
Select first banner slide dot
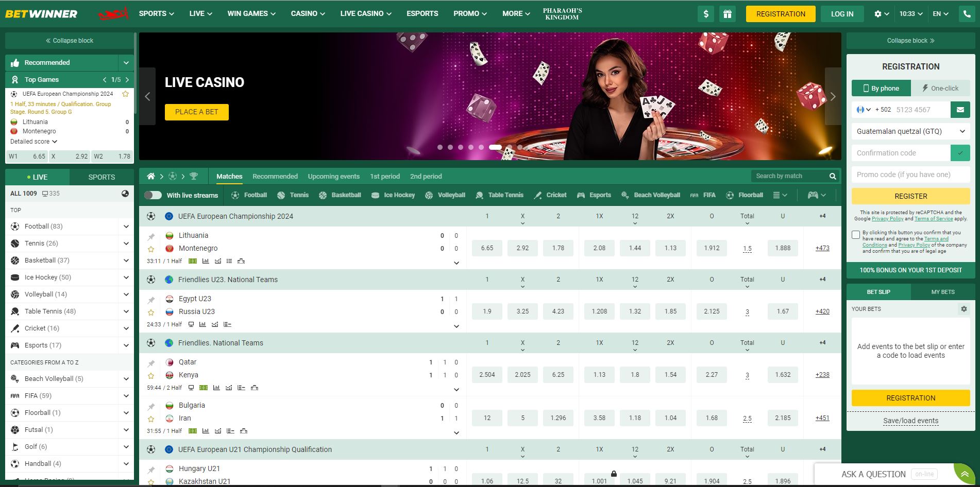coord(440,147)
